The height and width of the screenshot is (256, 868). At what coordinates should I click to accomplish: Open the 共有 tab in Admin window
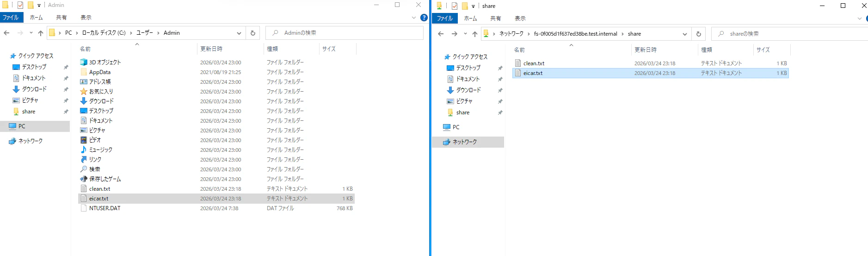point(61,18)
